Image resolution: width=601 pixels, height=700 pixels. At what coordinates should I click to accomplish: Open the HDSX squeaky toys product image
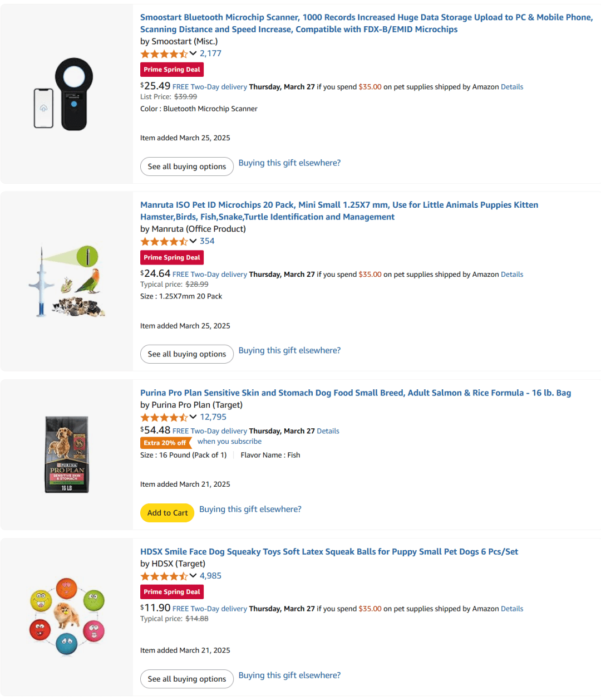click(x=67, y=616)
